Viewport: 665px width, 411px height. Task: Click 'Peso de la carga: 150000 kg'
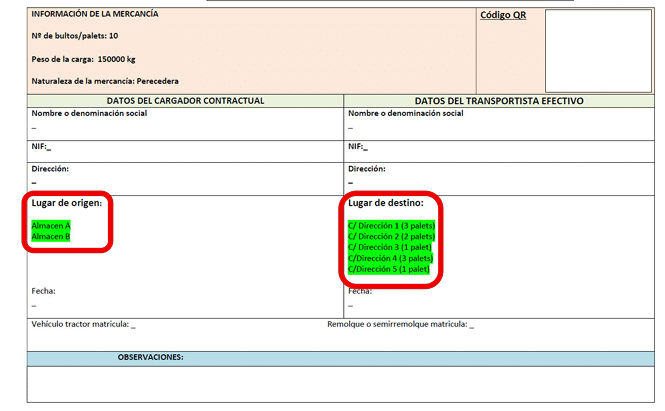point(84,59)
